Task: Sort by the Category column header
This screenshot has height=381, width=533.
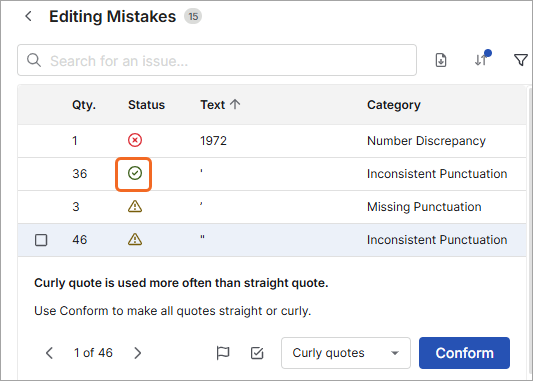Action: pos(394,105)
